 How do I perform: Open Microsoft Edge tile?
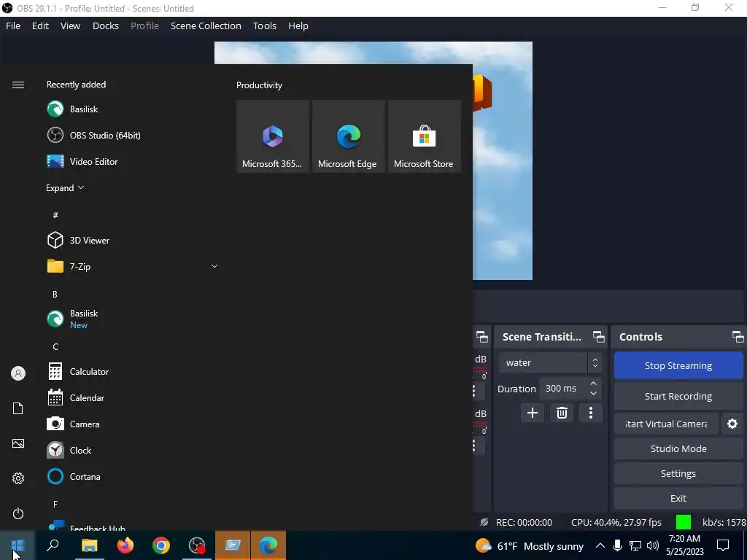348,136
